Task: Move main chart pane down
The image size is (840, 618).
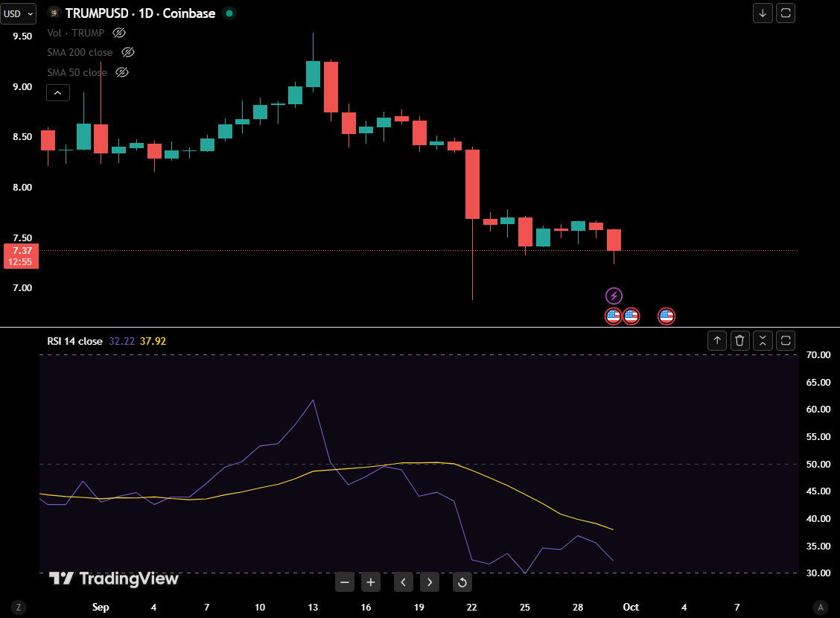Action: (763, 13)
